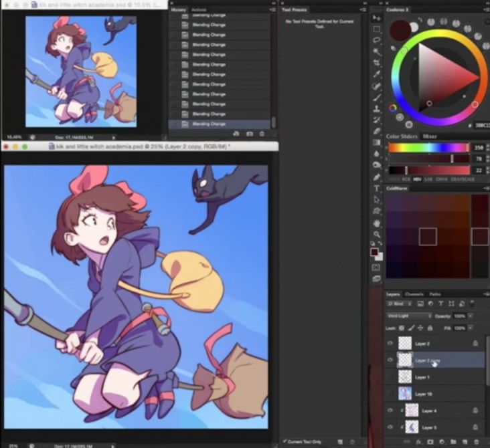The width and height of the screenshot is (490, 448).
Task: Create snapshot with History camera icon
Action: [x=250, y=134]
